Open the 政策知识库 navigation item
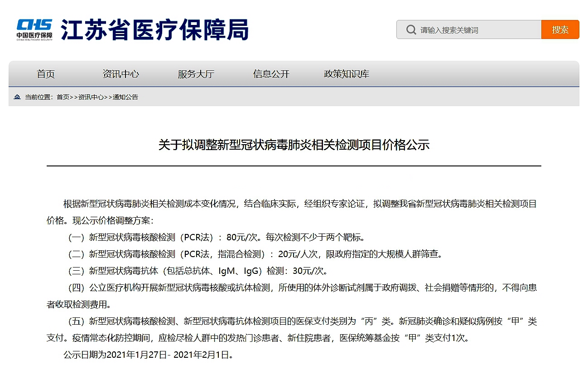 (346, 74)
